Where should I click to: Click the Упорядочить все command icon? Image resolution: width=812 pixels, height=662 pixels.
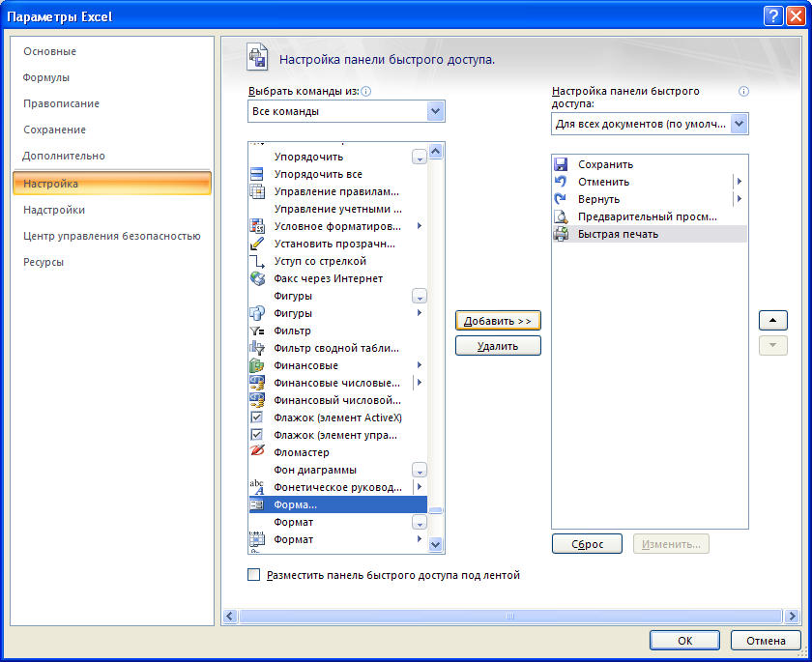point(257,174)
